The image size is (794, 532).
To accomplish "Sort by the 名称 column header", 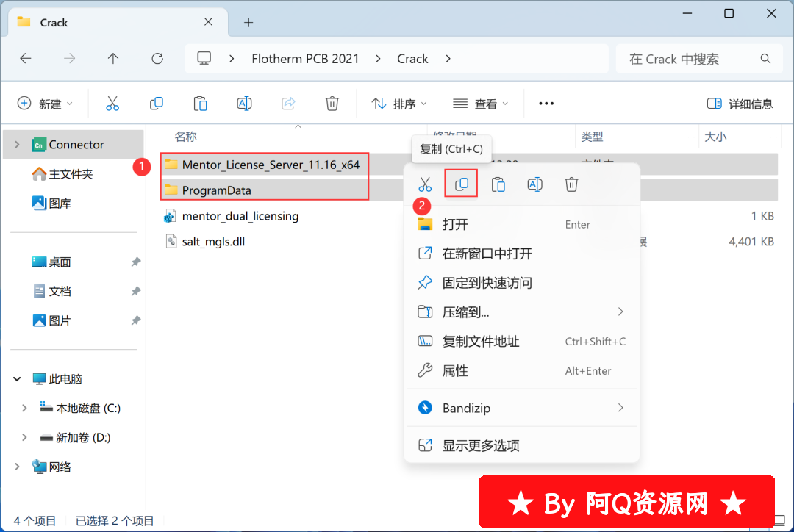I will [186, 137].
